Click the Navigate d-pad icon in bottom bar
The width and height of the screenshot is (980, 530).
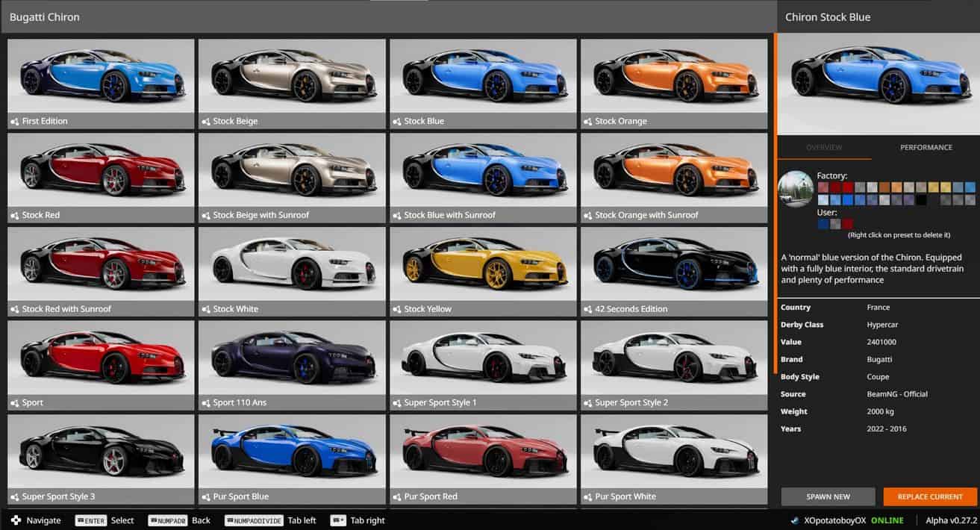(16, 520)
